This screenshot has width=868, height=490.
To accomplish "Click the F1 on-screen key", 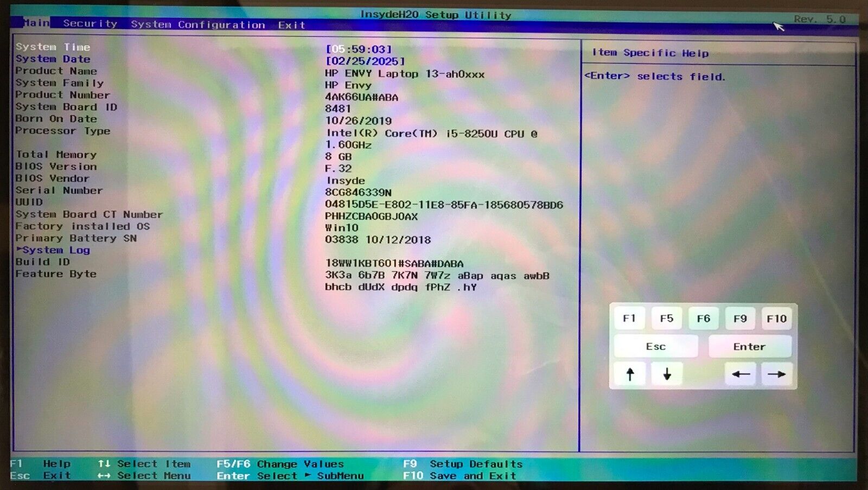I will point(629,319).
